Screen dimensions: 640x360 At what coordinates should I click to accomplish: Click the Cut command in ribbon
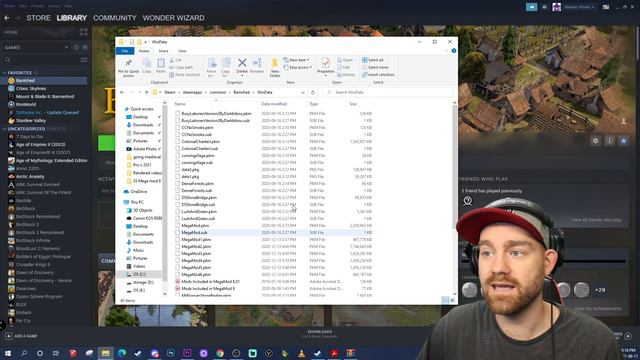176,60
